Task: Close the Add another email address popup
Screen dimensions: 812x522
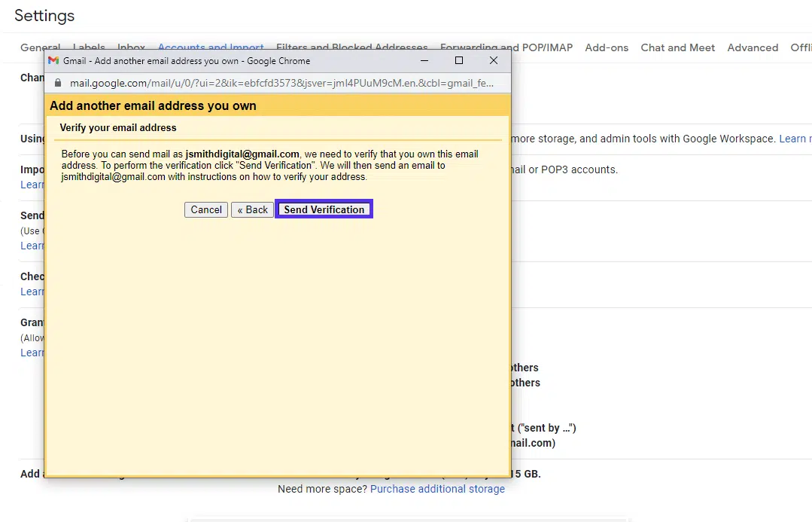Action: coord(494,61)
